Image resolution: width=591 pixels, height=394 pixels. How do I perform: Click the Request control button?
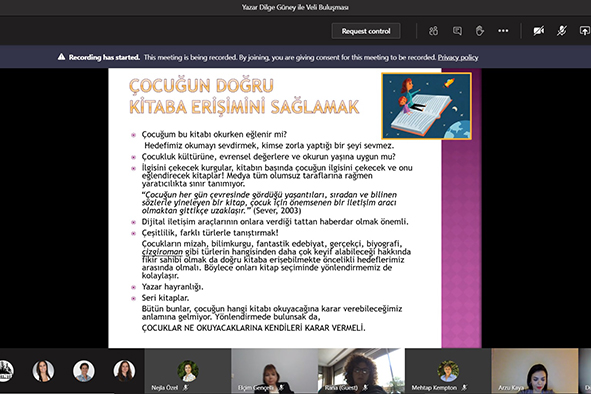point(366,31)
